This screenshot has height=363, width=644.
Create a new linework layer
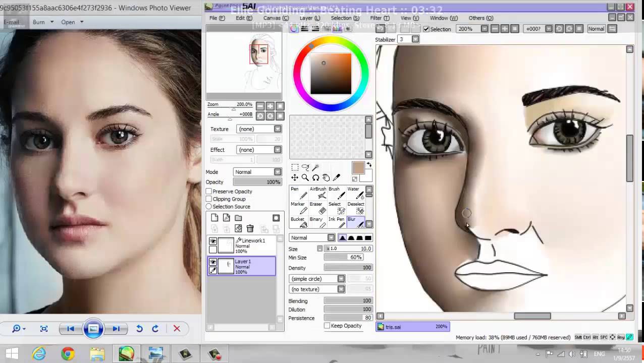tap(226, 218)
